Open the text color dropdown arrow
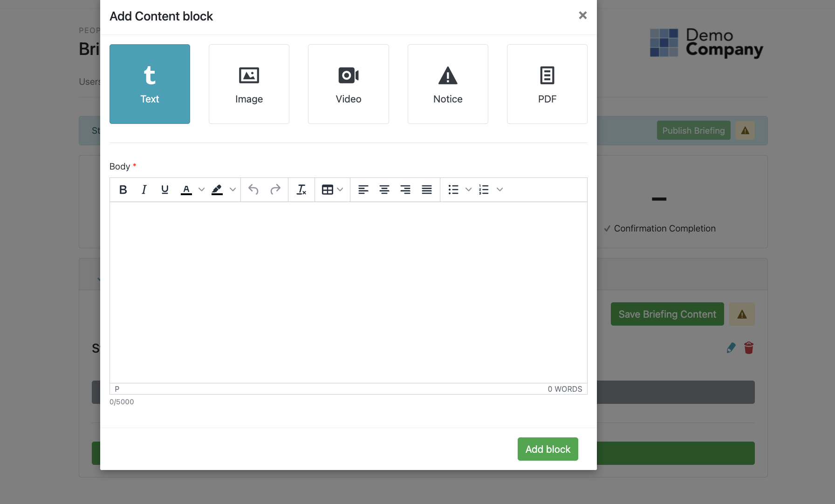The width and height of the screenshot is (835, 504). coord(201,190)
